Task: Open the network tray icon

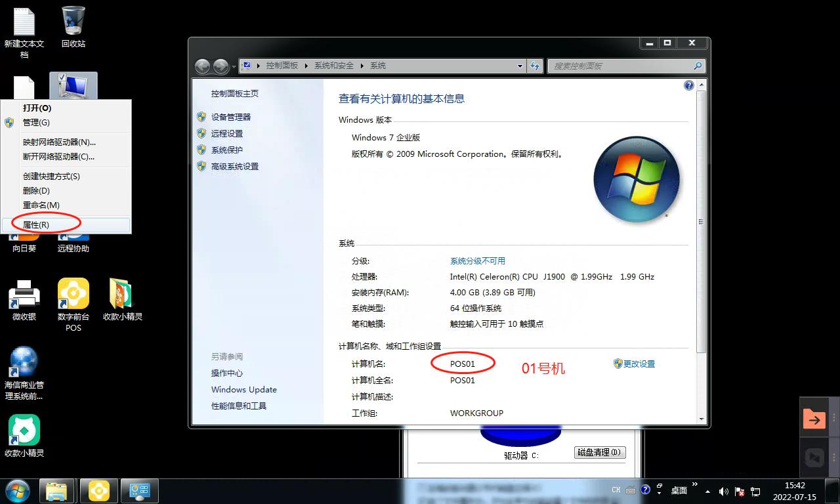Action: (x=755, y=491)
